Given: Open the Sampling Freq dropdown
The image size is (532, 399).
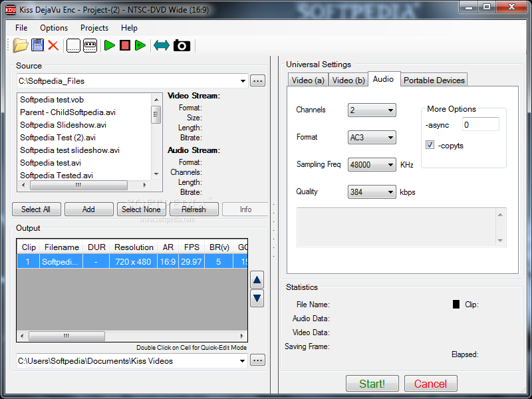Looking at the screenshot, I should tap(372, 164).
